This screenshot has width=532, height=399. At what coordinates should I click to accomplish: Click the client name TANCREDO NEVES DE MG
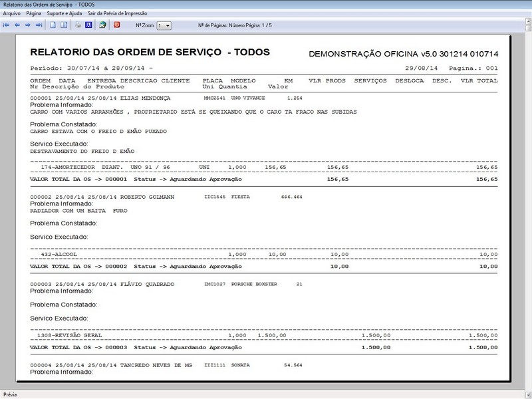point(156,365)
